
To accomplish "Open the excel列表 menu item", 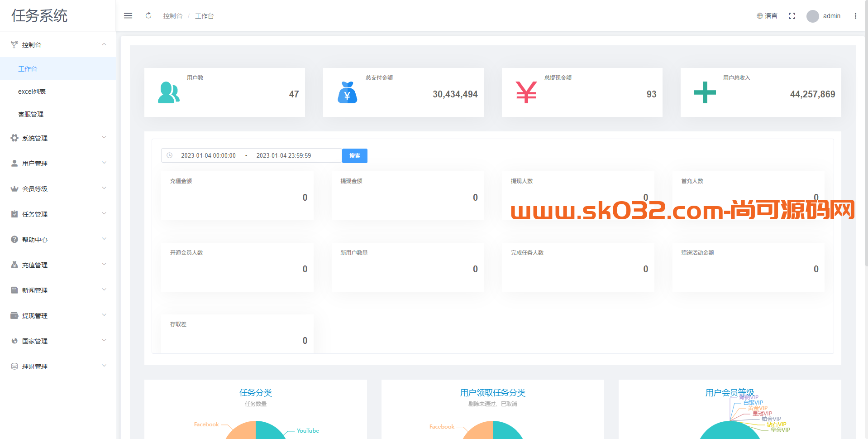I will (x=58, y=91).
